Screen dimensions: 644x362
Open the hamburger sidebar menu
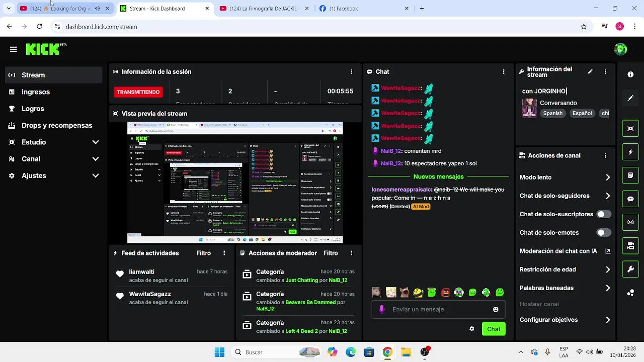click(13, 49)
